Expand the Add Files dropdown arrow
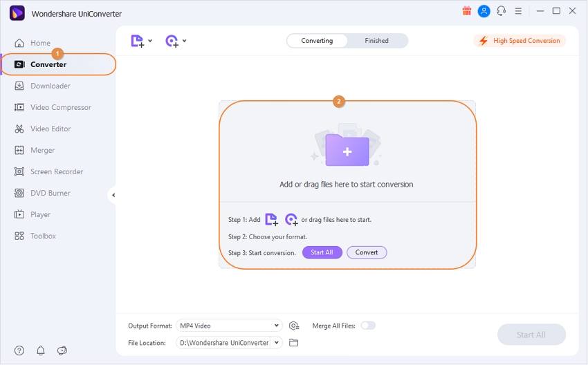Screen dimensions: 588x365 point(150,41)
